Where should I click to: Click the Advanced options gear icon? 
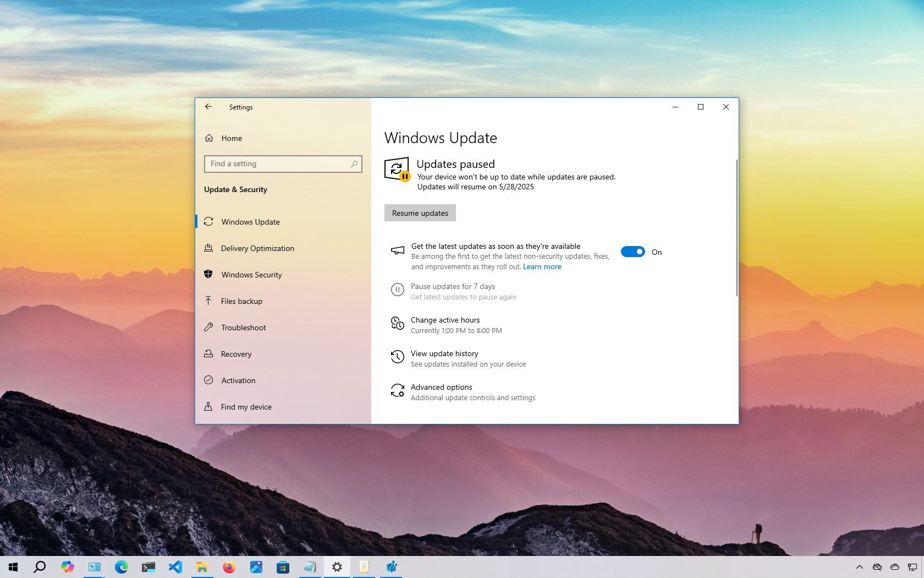click(397, 391)
